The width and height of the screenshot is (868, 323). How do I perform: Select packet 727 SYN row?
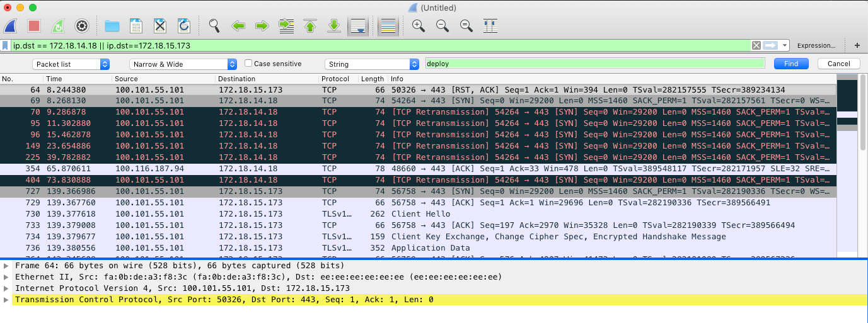(418, 191)
